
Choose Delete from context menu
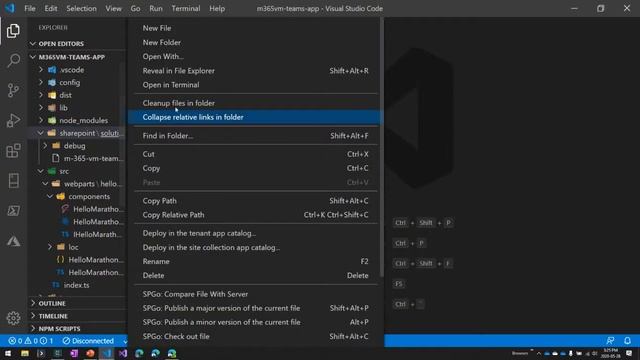(x=256, y=276)
